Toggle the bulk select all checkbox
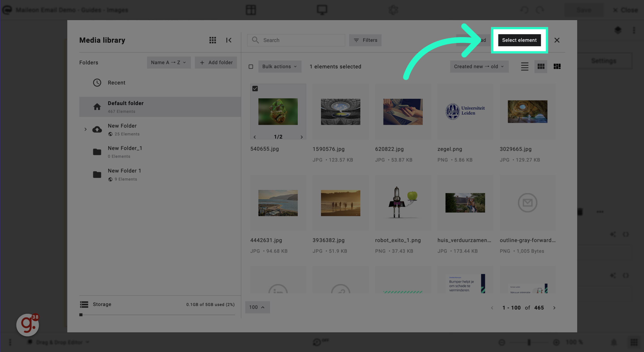This screenshot has width=644, height=352. pos(251,66)
